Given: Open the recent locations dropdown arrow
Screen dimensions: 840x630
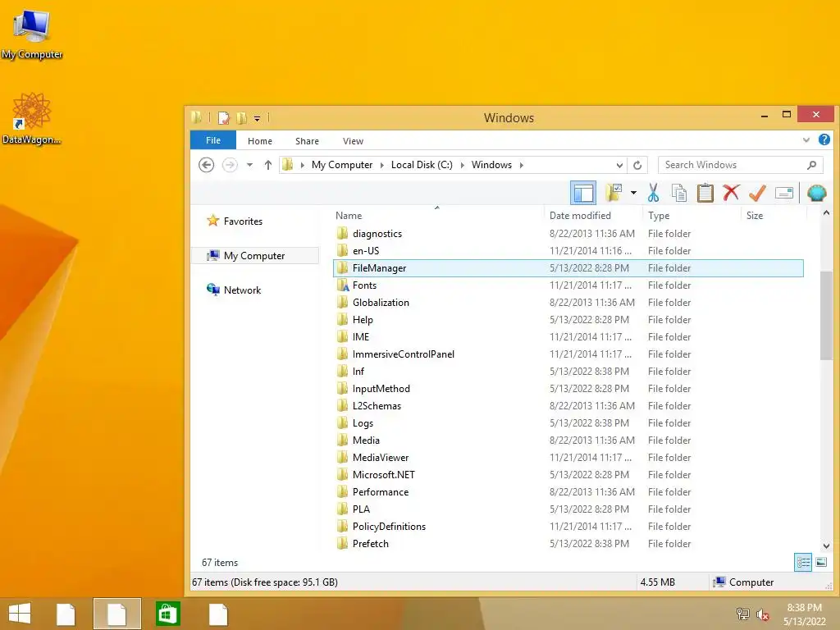Looking at the screenshot, I should pyautogui.click(x=249, y=165).
